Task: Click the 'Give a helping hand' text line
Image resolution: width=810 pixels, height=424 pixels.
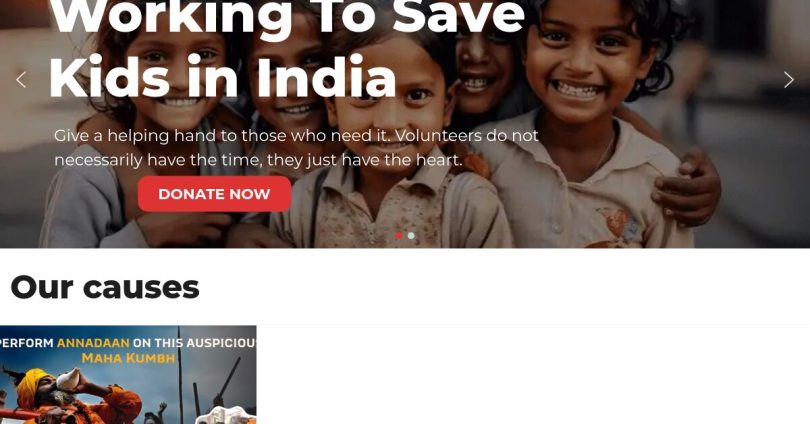Action: (296, 136)
